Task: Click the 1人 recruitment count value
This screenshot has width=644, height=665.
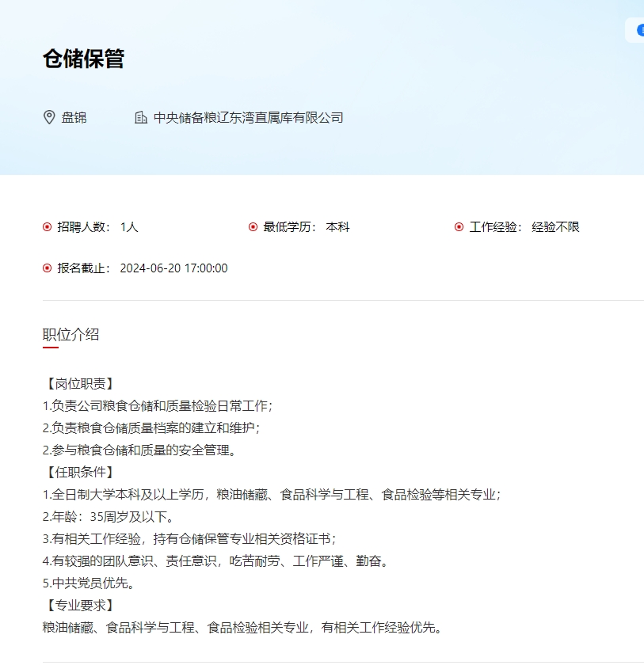Action: [129, 227]
